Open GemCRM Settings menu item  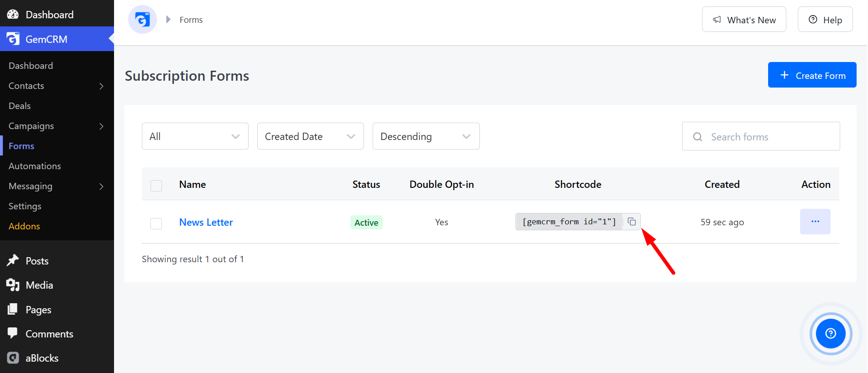(25, 206)
